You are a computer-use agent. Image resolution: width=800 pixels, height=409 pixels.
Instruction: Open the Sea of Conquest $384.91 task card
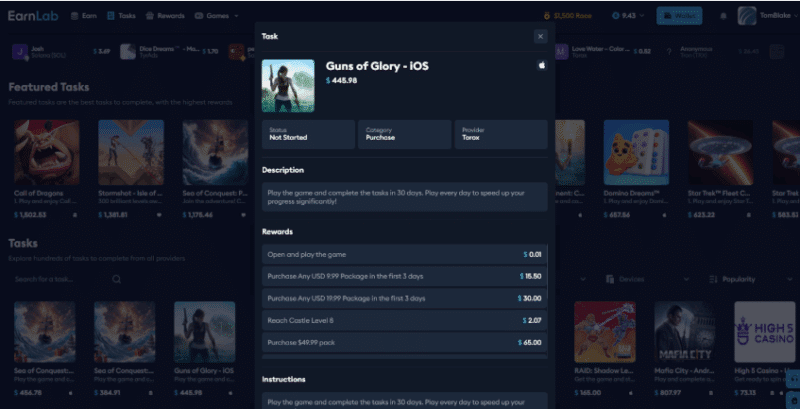pos(124,349)
